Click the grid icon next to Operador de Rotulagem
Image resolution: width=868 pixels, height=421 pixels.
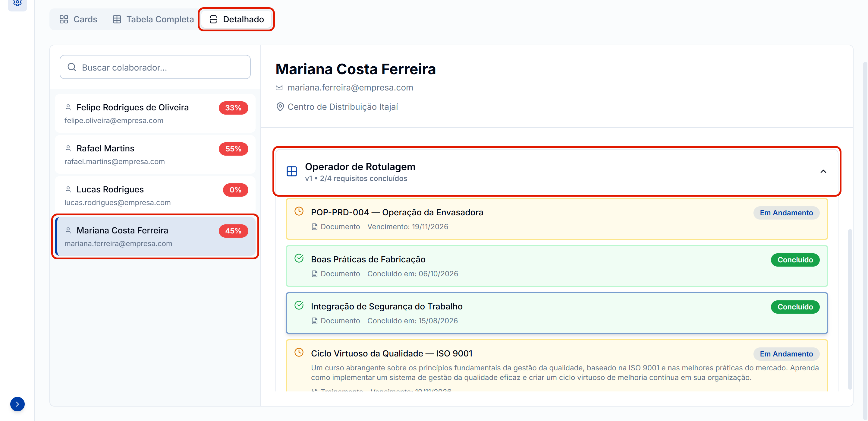click(x=291, y=171)
